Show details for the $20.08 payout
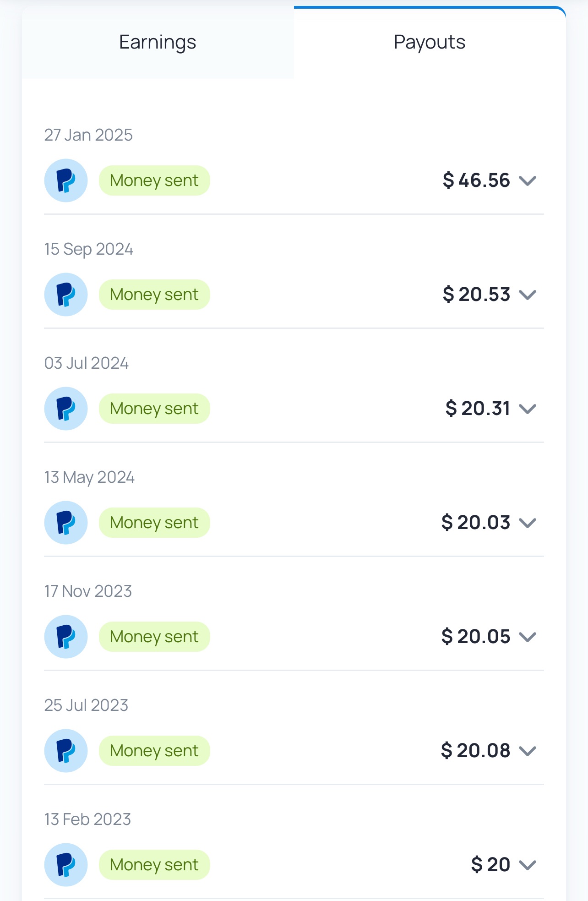Screen dimensions: 588x901 (528, 751)
